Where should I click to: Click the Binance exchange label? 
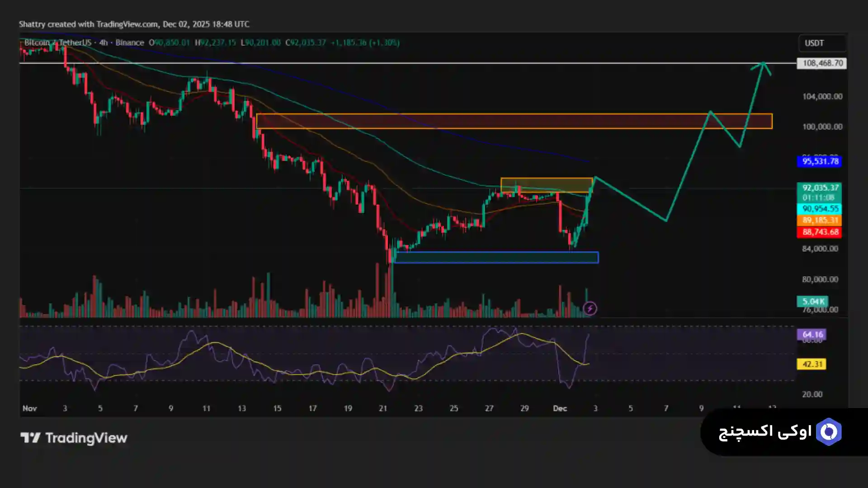(129, 42)
